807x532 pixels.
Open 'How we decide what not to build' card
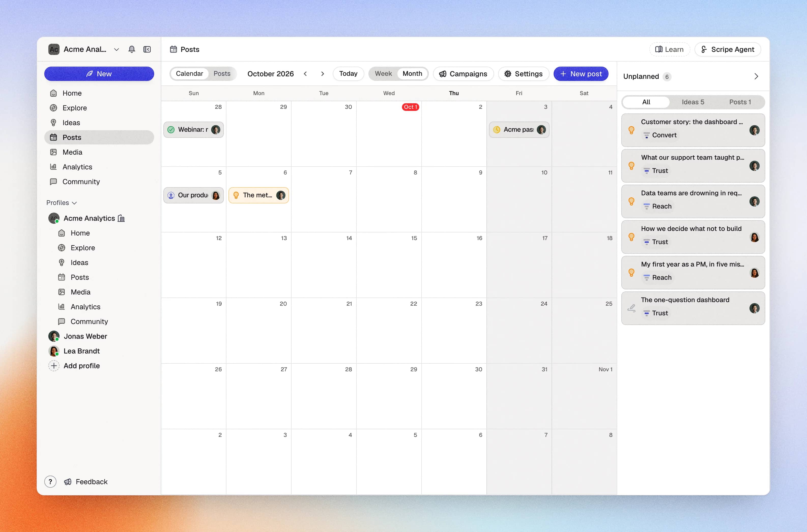pyautogui.click(x=693, y=237)
